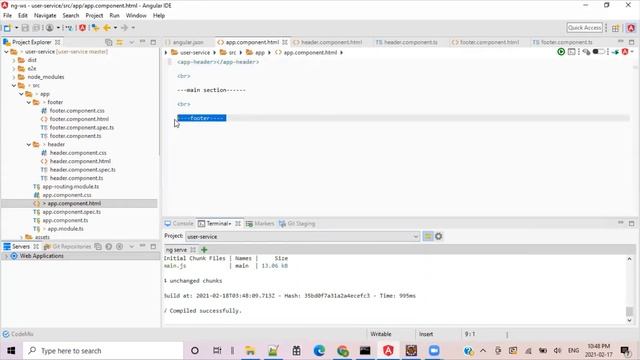Click the red Angular icon in main toolbar
Viewport: 640px width, 360px height.
(82, 28)
